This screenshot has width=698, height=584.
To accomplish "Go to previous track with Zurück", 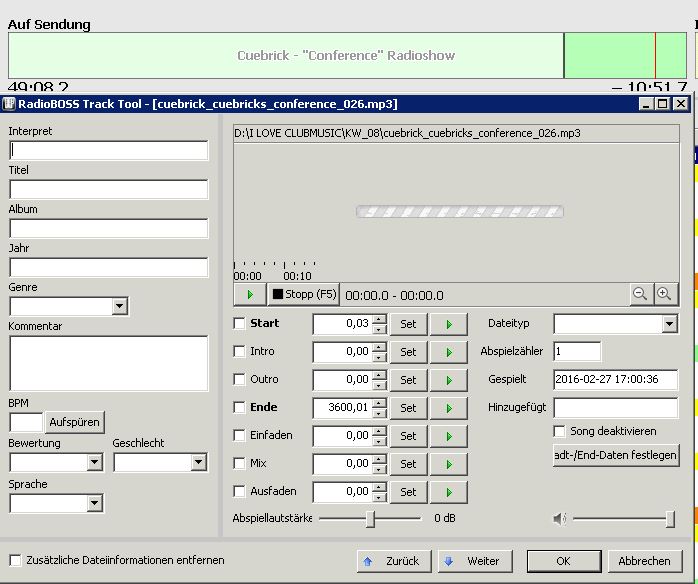I will [394, 561].
